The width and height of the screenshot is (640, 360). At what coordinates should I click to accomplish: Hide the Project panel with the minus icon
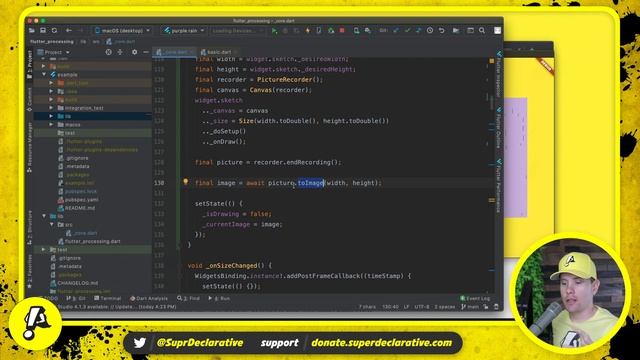(146, 52)
